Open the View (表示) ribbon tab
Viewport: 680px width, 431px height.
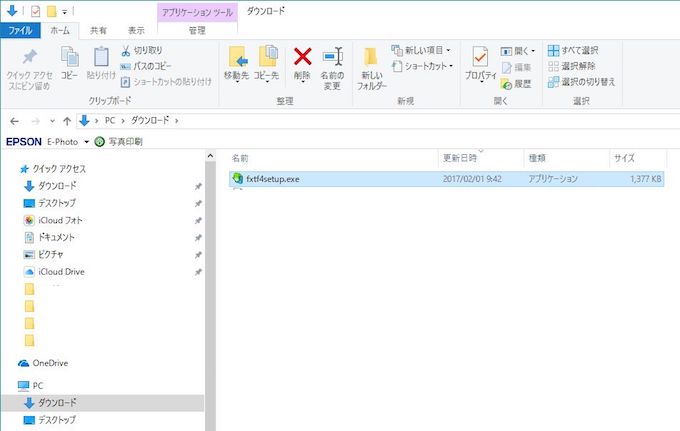(136, 31)
